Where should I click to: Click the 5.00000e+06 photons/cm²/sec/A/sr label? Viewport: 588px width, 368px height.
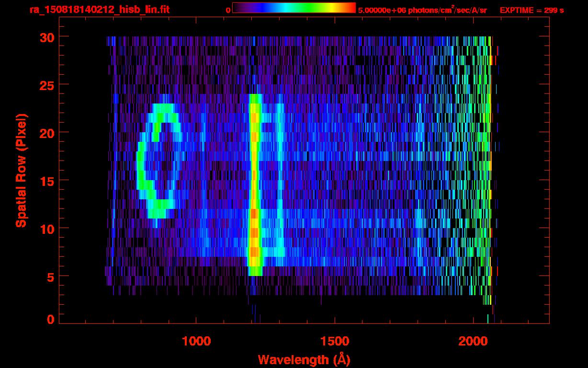422,10
